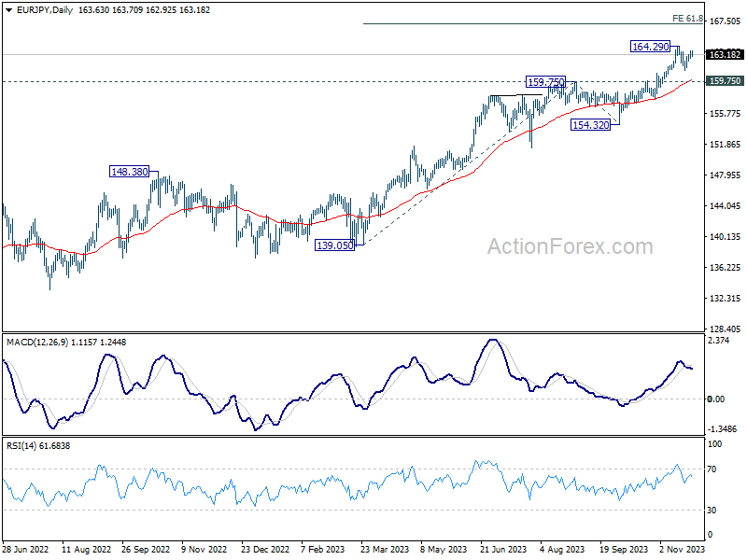Click the 21 Jun 2023 date label
The image size is (747, 560).
pyautogui.click(x=503, y=549)
